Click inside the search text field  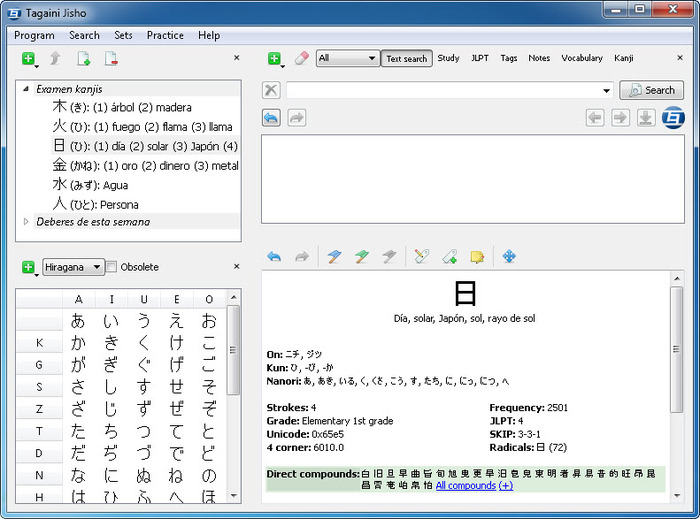tap(443, 90)
